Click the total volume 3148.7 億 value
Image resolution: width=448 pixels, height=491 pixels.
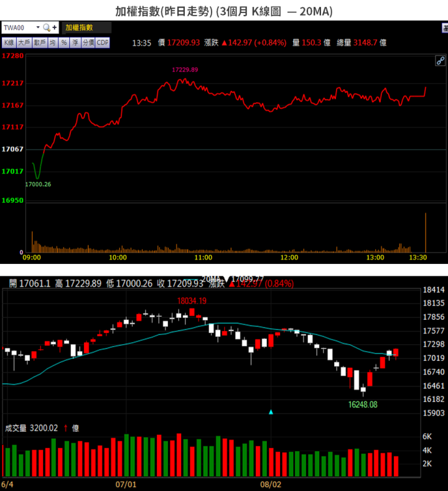(x=370, y=42)
